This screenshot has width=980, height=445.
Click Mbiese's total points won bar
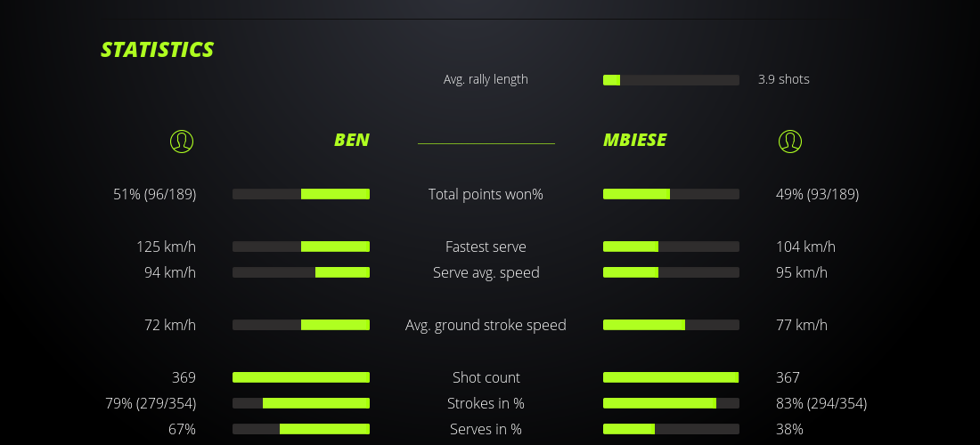point(671,194)
